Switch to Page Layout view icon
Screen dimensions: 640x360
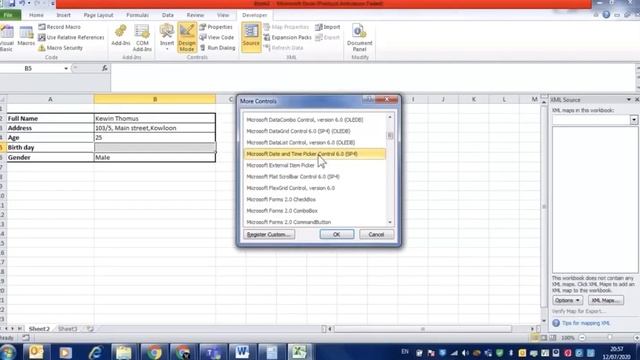pyautogui.click(x=544, y=338)
